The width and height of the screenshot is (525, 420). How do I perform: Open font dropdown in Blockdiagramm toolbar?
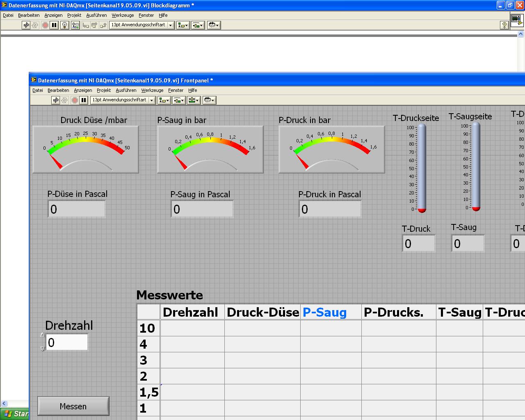pos(142,25)
